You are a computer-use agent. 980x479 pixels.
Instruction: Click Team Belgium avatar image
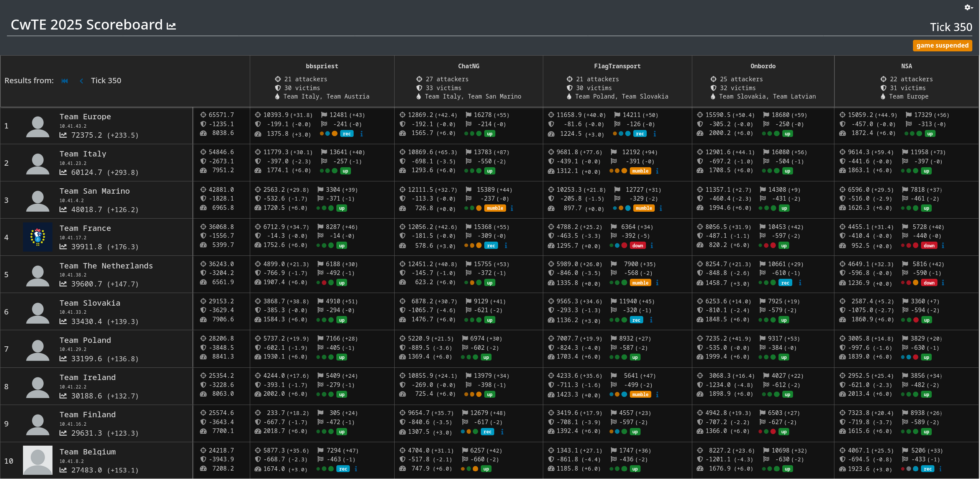point(38,460)
